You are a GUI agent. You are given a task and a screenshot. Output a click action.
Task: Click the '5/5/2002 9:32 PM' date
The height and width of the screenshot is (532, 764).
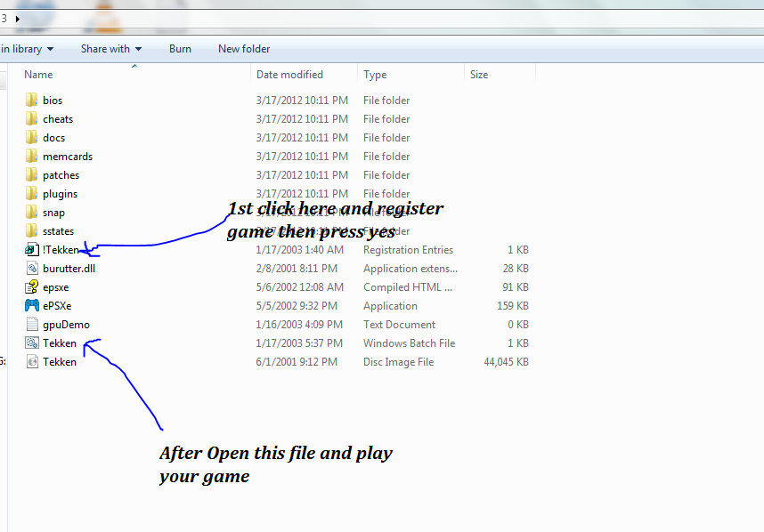297,306
